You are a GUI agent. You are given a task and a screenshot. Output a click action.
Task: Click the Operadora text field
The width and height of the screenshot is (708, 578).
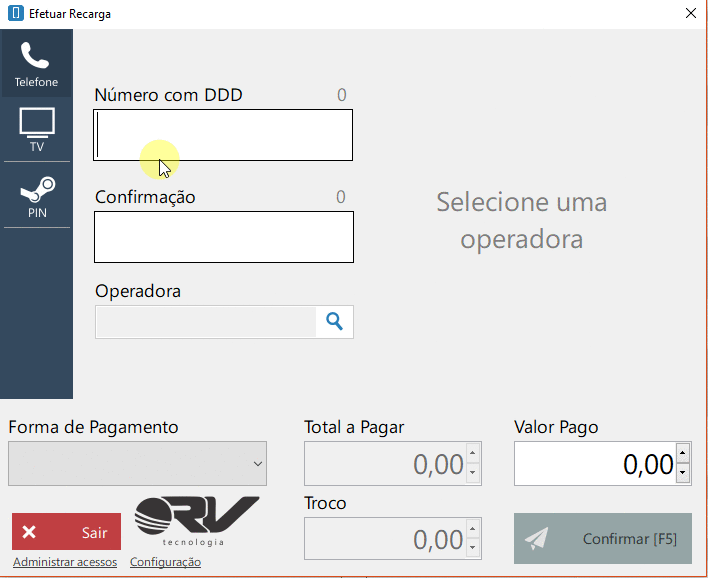tap(205, 322)
